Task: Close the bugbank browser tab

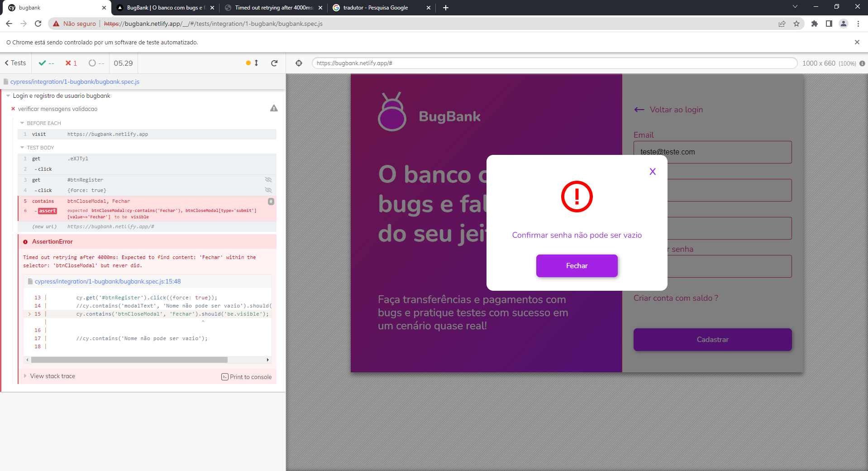Action: point(104,8)
